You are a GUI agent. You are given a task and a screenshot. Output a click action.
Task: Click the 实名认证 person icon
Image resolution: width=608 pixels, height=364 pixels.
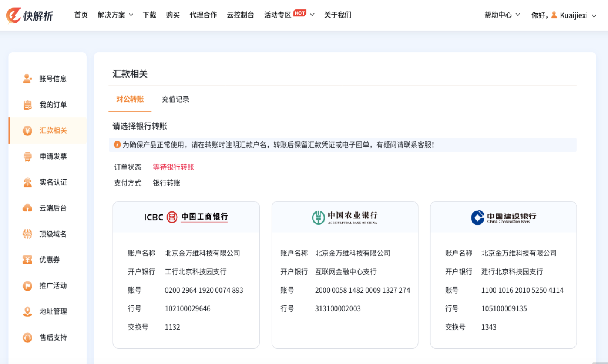pos(27,182)
